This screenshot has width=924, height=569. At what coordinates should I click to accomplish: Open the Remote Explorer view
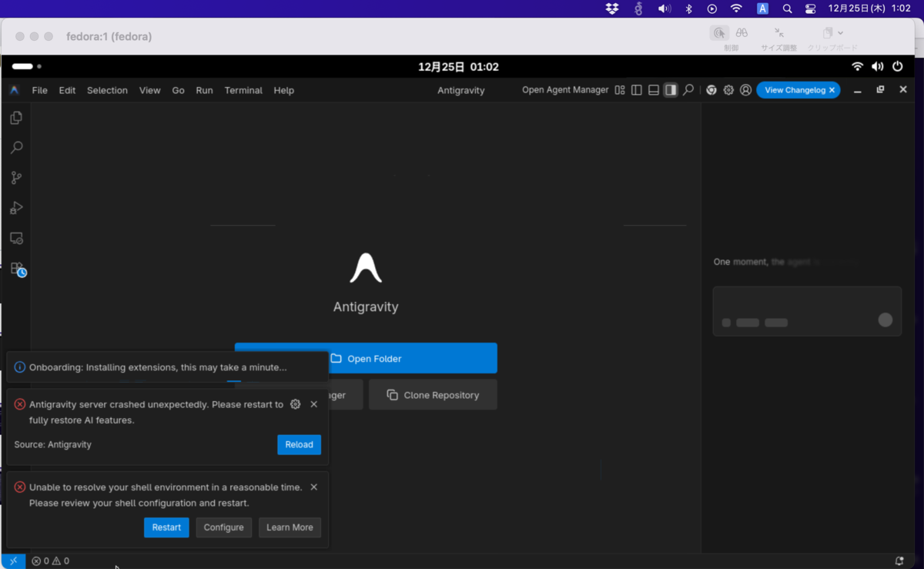pos(16,239)
